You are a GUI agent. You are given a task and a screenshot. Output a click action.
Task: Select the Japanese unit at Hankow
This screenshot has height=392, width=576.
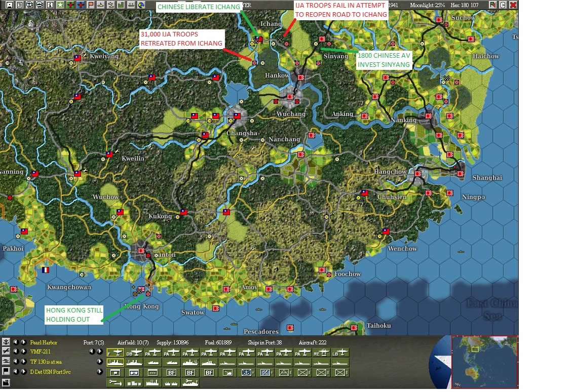pyautogui.click(x=301, y=77)
